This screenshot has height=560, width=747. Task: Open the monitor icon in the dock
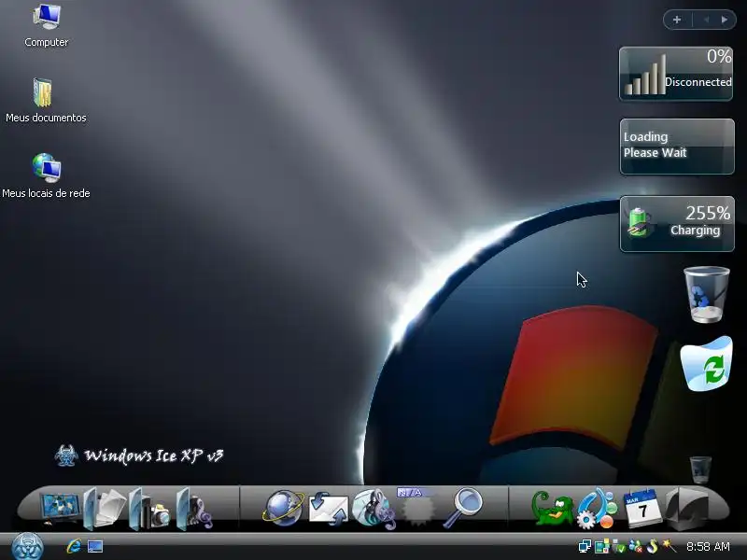[60, 509]
